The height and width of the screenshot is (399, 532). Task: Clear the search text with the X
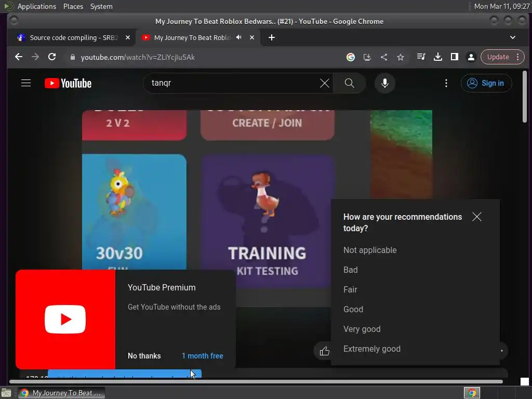tap(324, 83)
